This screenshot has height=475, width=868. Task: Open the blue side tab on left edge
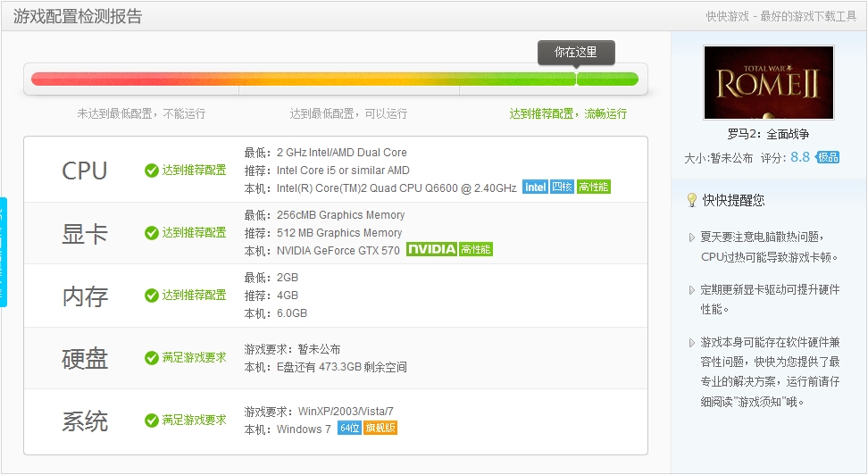coord(4,252)
